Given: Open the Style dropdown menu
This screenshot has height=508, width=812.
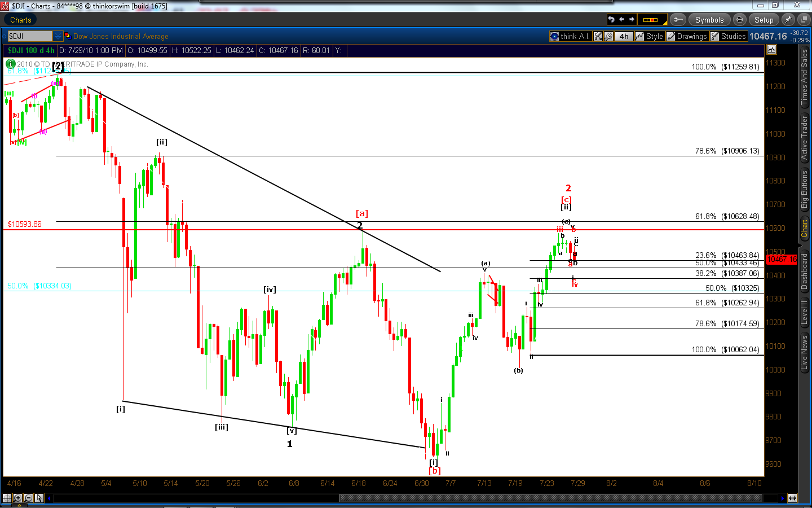Looking at the screenshot, I should pos(650,36).
